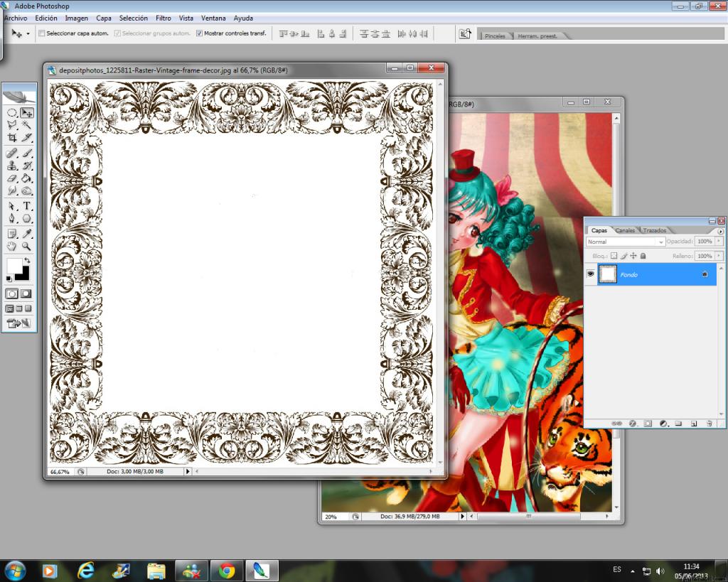
Task: Select the Polygonal Lasso tool
Action: coord(12,125)
